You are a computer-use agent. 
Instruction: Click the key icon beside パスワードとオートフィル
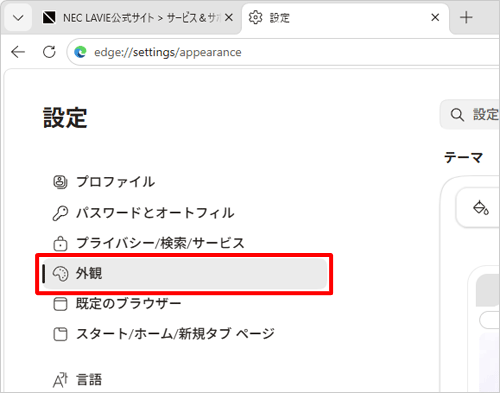pyautogui.click(x=60, y=213)
